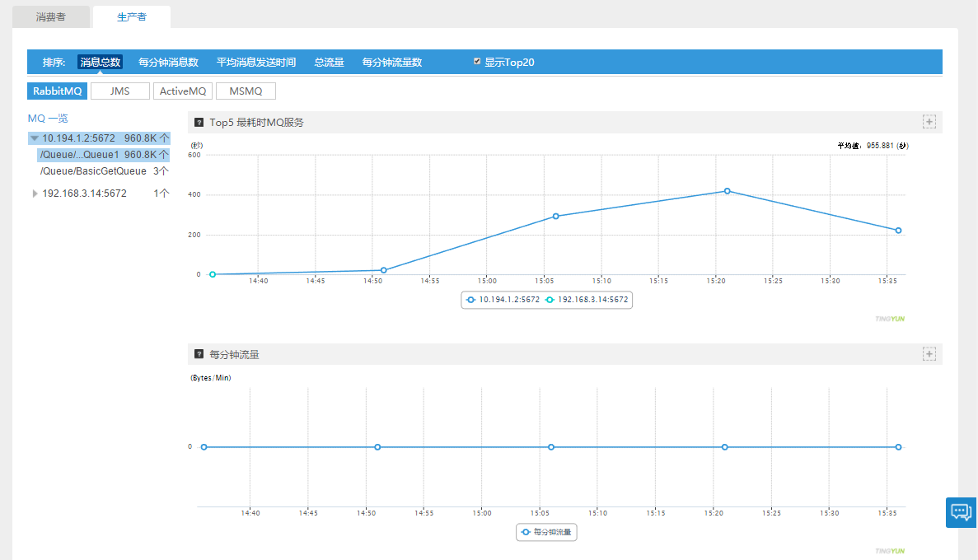Expand the 每分钟流量 chart
This screenshot has height=560, width=978.
click(929, 354)
